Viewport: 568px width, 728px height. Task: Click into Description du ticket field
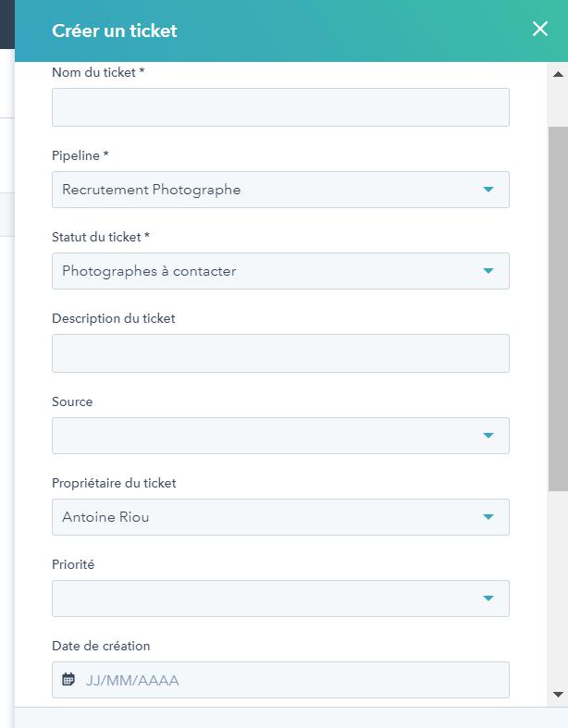pos(280,353)
